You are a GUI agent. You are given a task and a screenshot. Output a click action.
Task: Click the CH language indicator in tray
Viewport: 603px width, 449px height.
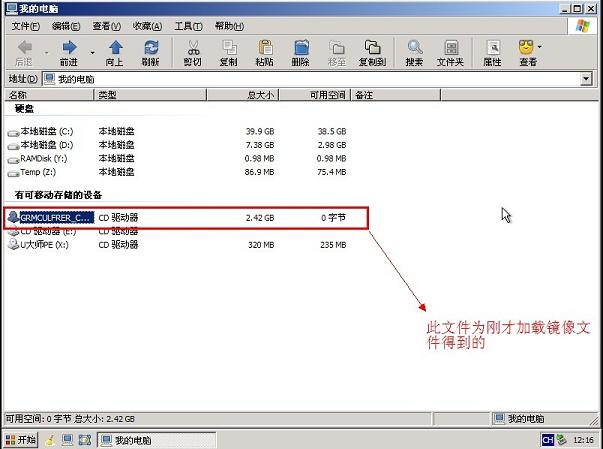click(548, 439)
